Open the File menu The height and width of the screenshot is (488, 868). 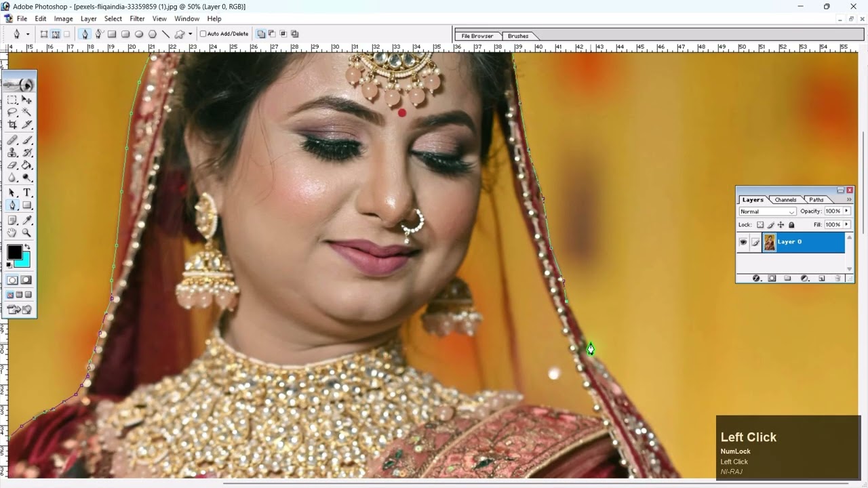coord(22,19)
